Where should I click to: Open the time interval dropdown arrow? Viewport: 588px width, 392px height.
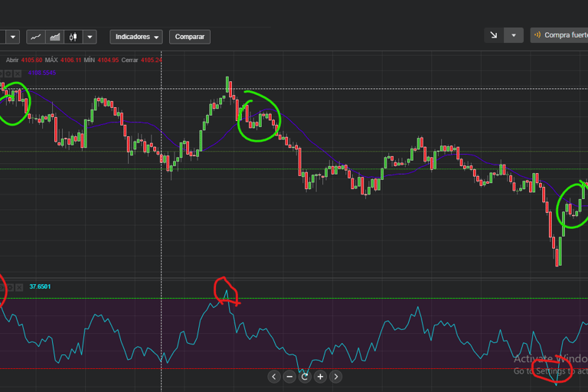[13, 37]
